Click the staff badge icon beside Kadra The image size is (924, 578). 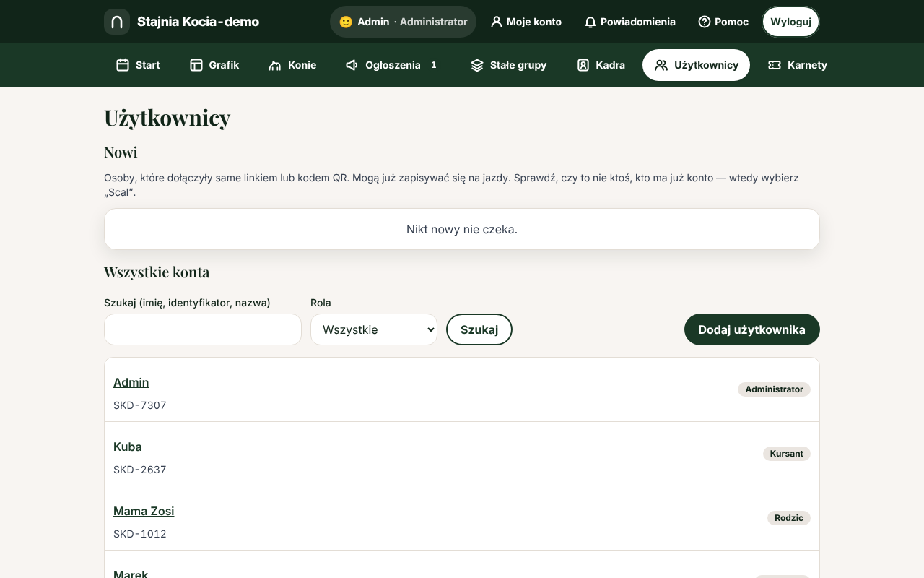coord(583,65)
